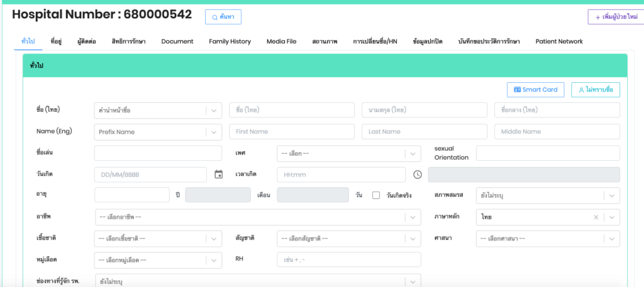Click the Smart Card button
Screen dimensions: 644x287
(x=536, y=90)
